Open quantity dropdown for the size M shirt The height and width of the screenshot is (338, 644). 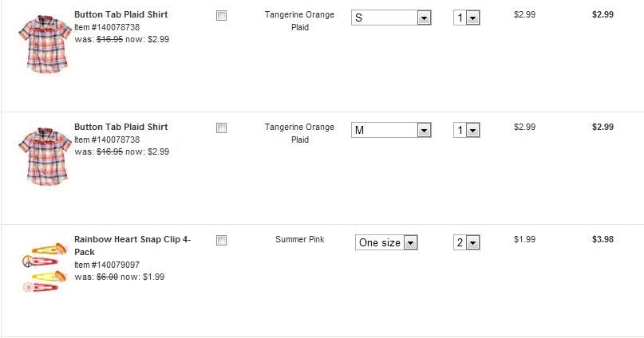tap(466, 130)
